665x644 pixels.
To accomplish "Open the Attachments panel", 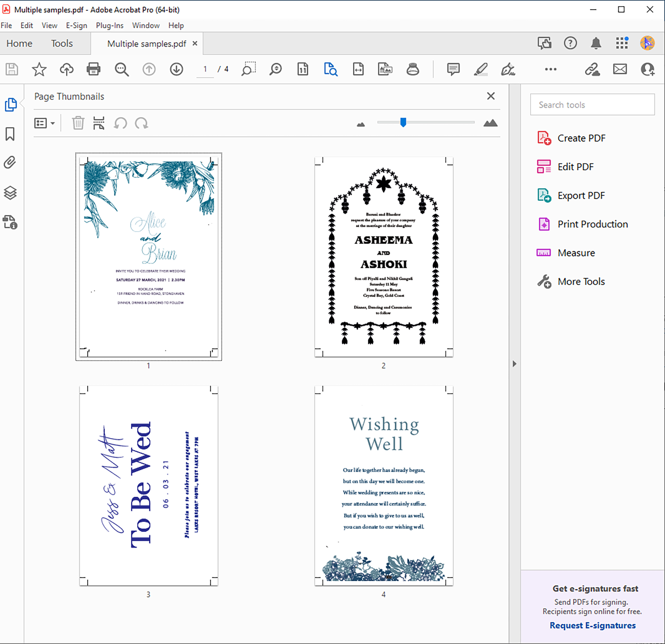I will 10,162.
